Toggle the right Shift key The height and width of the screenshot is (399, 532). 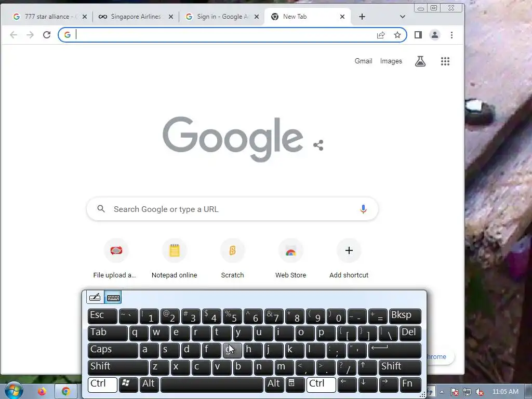(400, 367)
